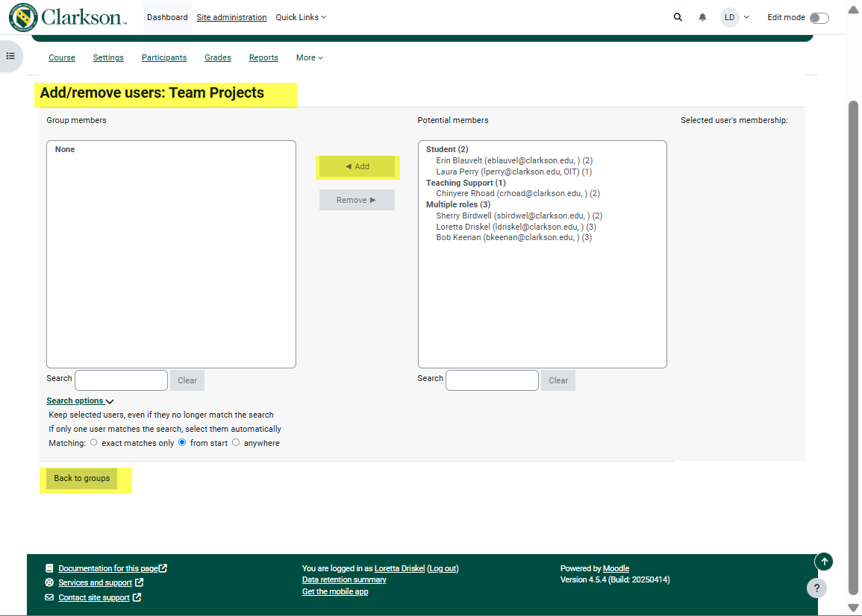The width and height of the screenshot is (862, 616).
Task: Select the "anywhere" matching radio button
Action: coord(236,442)
